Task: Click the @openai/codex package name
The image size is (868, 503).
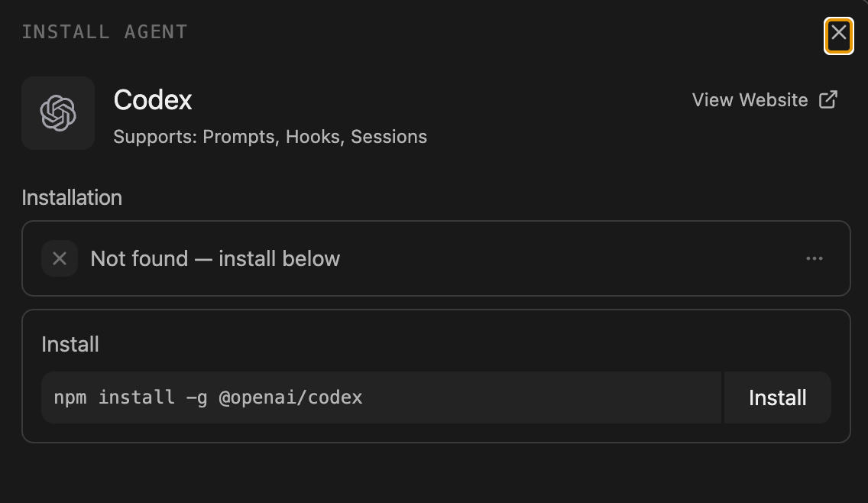Action: coord(290,398)
